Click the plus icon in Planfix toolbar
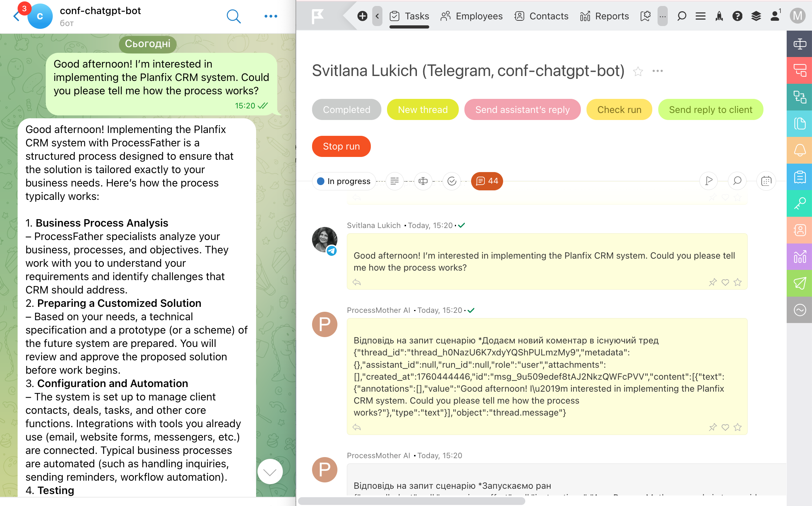This screenshot has width=812, height=506. 362,16
